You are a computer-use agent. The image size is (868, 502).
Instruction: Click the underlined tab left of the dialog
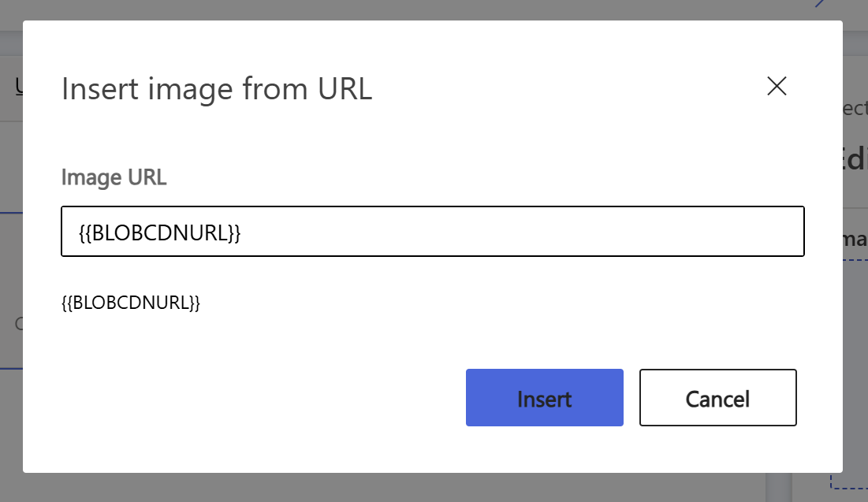(17, 87)
